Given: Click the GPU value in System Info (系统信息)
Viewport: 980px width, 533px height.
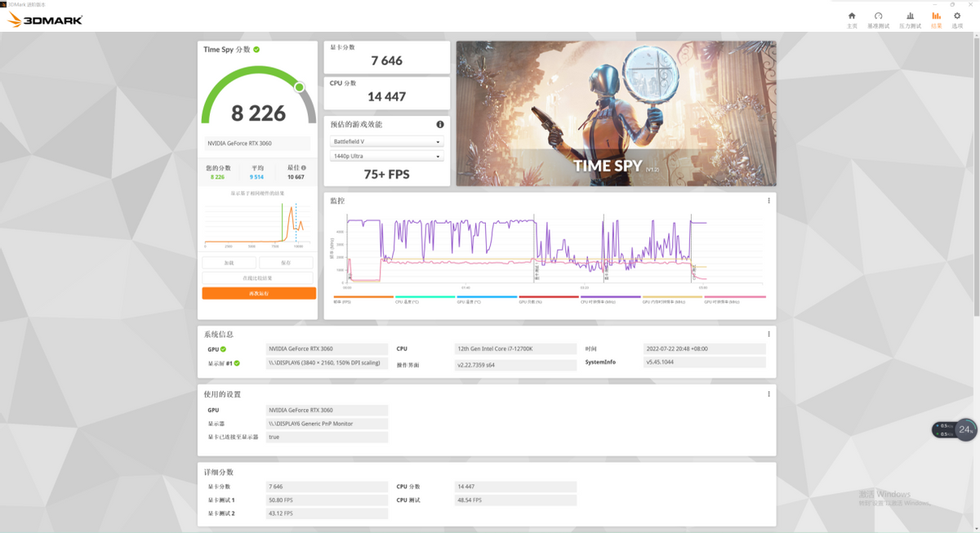Looking at the screenshot, I should pos(327,349).
